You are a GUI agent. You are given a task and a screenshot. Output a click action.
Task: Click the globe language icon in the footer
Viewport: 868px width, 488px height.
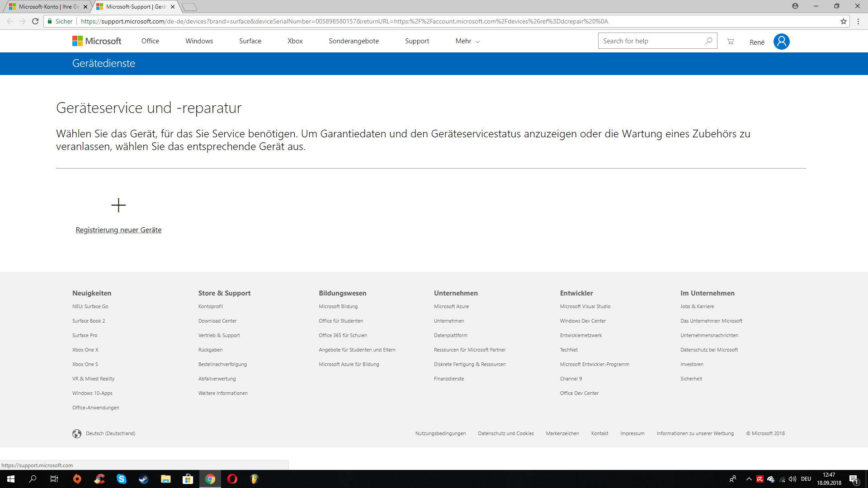click(77, 433)
